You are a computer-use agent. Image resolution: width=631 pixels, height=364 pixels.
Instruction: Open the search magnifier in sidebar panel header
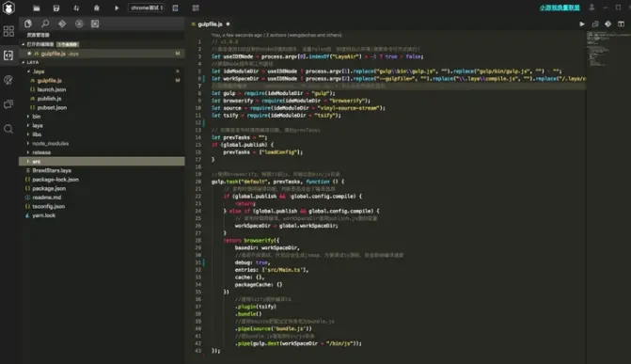pyautogui.click(x=45, y=24)
